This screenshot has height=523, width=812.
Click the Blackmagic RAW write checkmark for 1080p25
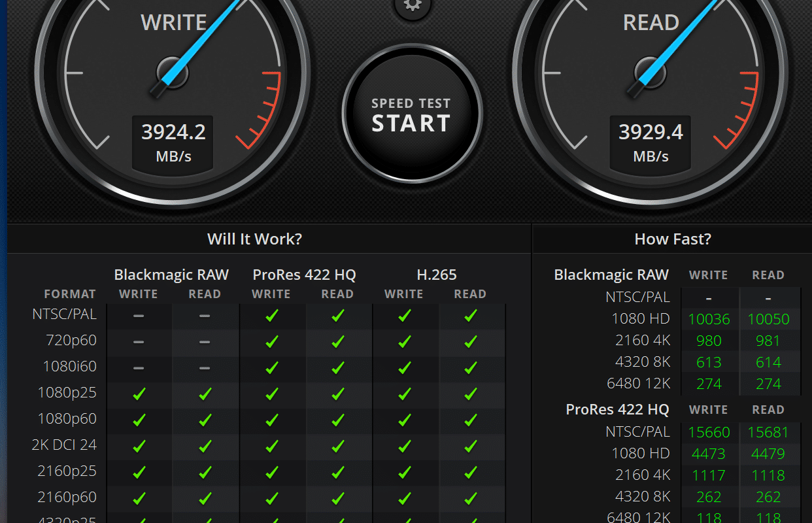coord(139,394)
